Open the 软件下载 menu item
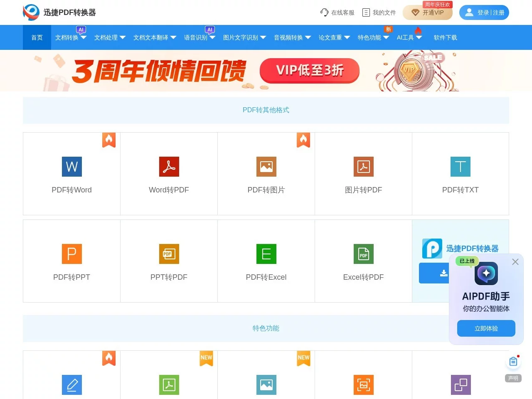This screenshot has height=399, width=532. 445,37
